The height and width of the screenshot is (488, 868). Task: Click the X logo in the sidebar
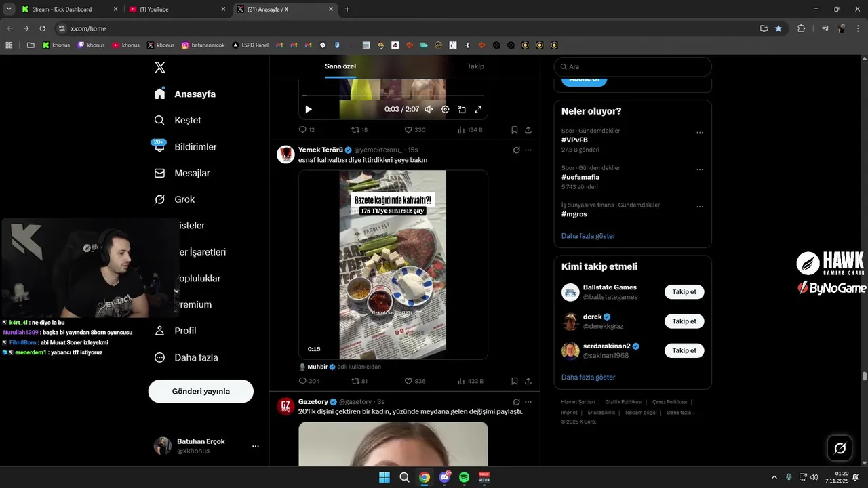pyautogui.click(x=159, y=67)
